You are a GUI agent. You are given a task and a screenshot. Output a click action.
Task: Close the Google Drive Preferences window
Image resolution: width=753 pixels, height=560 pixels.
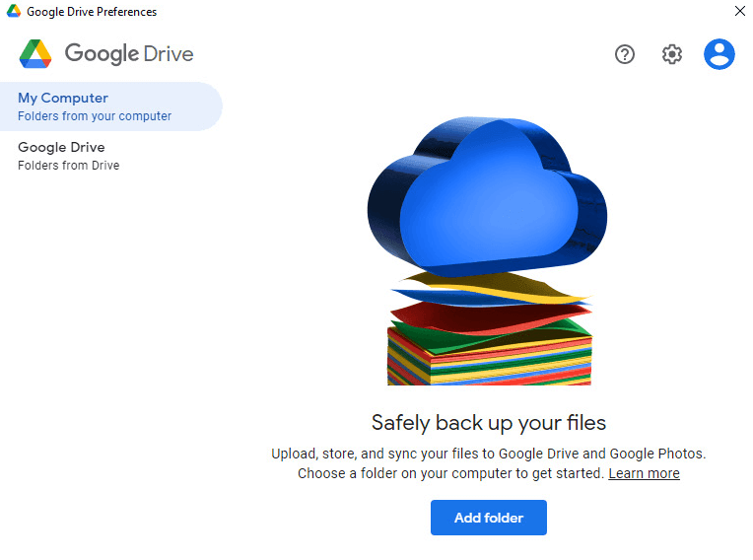(x=740, y=12)
